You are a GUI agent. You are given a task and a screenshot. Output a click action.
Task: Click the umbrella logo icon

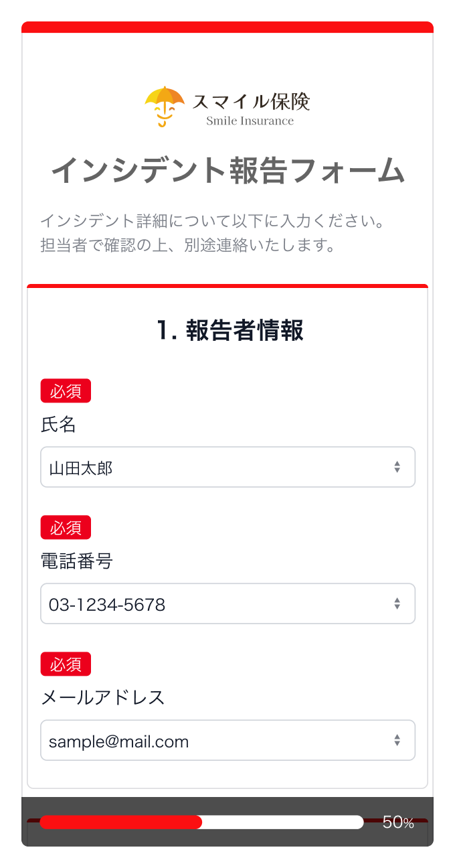click(x=165, y=105)
